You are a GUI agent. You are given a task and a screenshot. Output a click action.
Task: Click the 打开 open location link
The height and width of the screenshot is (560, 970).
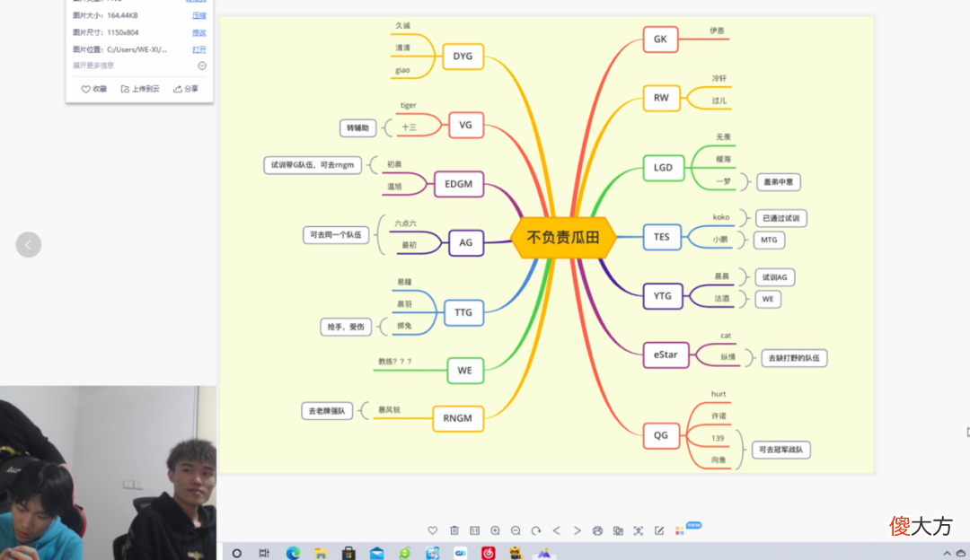pyautogui.click(x=199, y=49)
